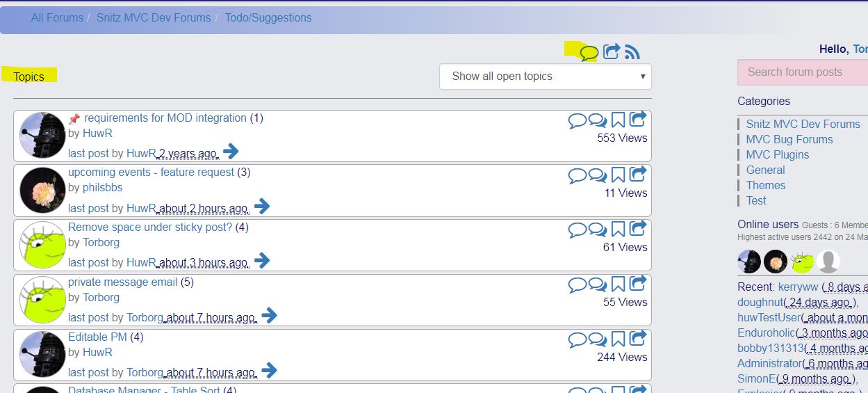Jump to last post arrow of 'upcoming events'
The height and width of the screenshot is (393, 868).
(x=262, y=207)
